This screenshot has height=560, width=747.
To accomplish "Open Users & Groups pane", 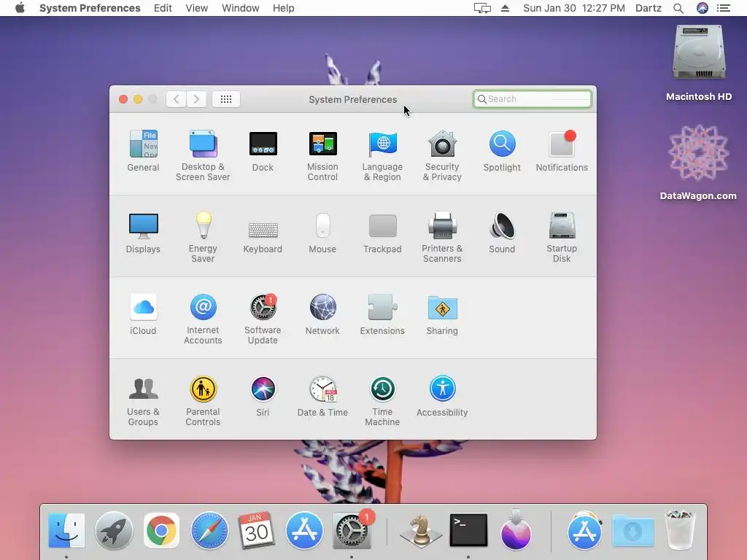I will click(x=143, y=401).
